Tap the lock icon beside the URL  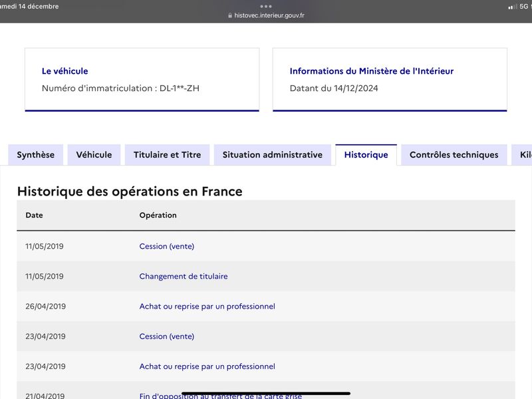(x=230, y=15)
